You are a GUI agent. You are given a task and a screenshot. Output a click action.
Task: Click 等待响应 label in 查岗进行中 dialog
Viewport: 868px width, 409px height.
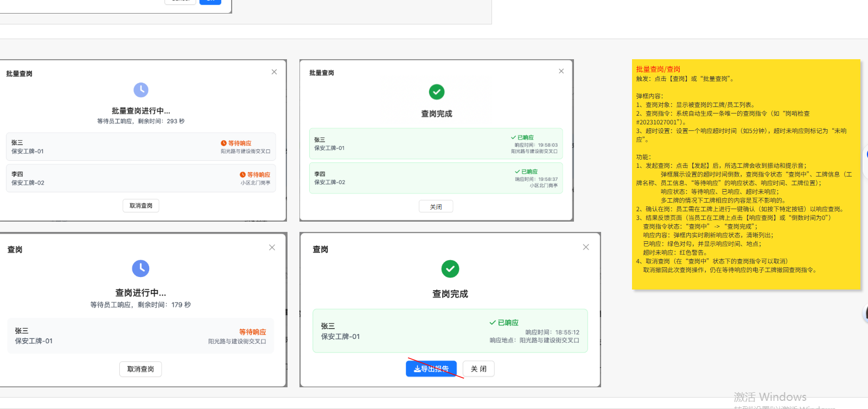coord(253,332)
